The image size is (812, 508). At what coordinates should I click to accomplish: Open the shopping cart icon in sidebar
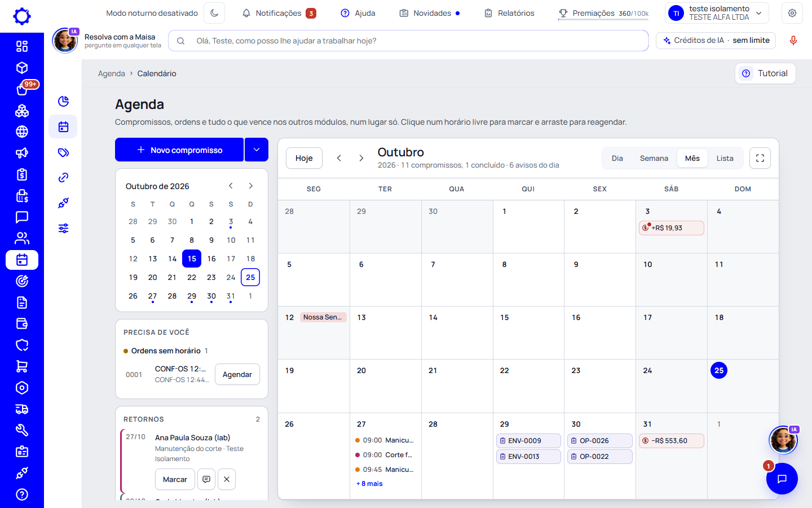[22, 366]
